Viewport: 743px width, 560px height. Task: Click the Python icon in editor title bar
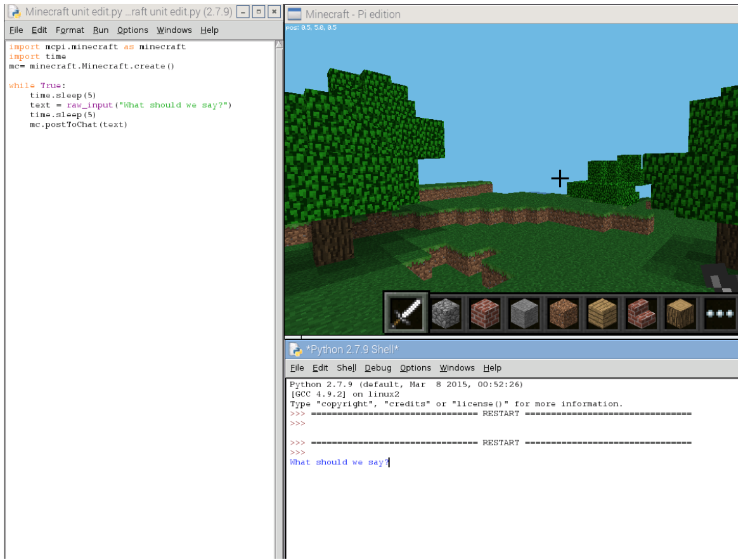[15, 12]
